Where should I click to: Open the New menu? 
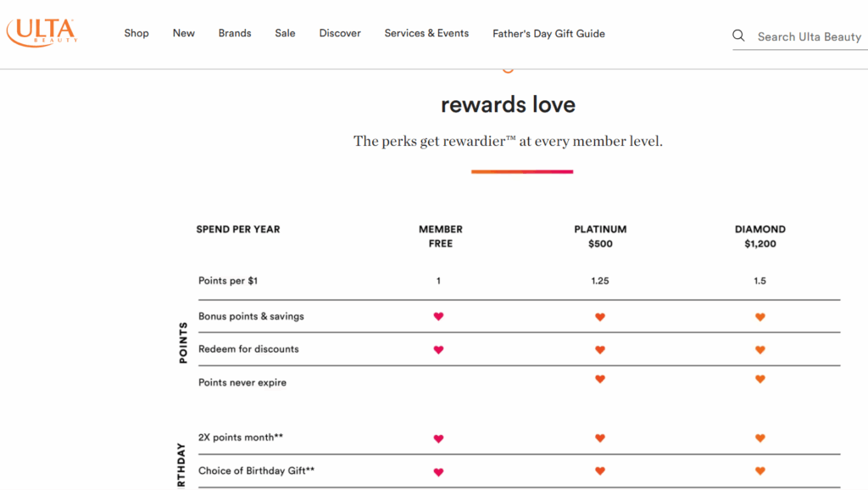[x=183, y=33]
